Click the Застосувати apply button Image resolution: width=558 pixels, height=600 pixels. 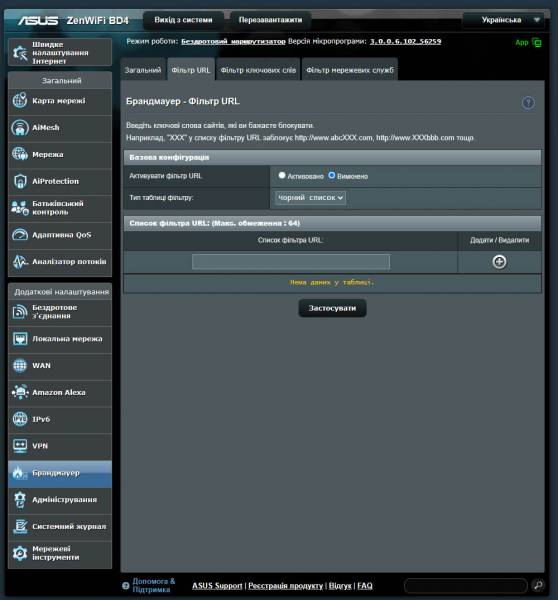[332, 308]
